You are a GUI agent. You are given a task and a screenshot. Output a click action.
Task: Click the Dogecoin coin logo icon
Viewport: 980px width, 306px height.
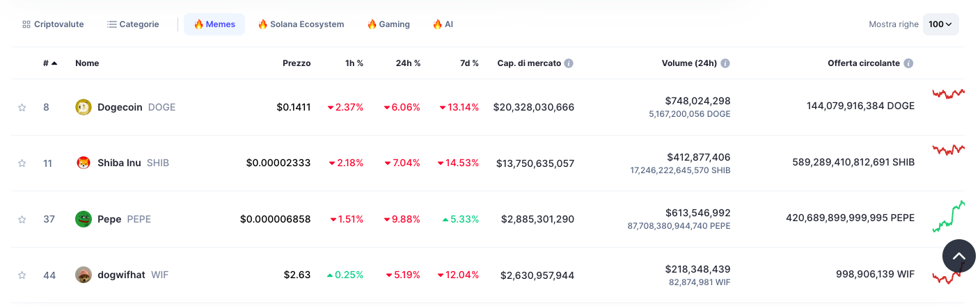[84, 107]
